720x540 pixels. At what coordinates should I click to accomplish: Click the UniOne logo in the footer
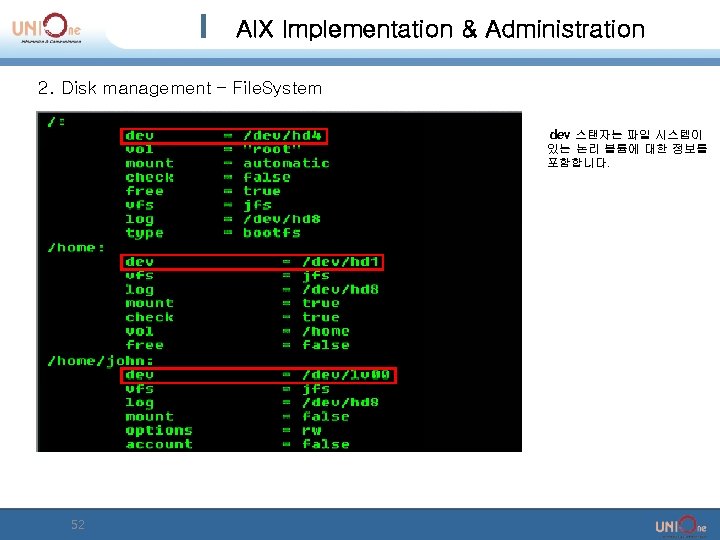tap(681, 526)
